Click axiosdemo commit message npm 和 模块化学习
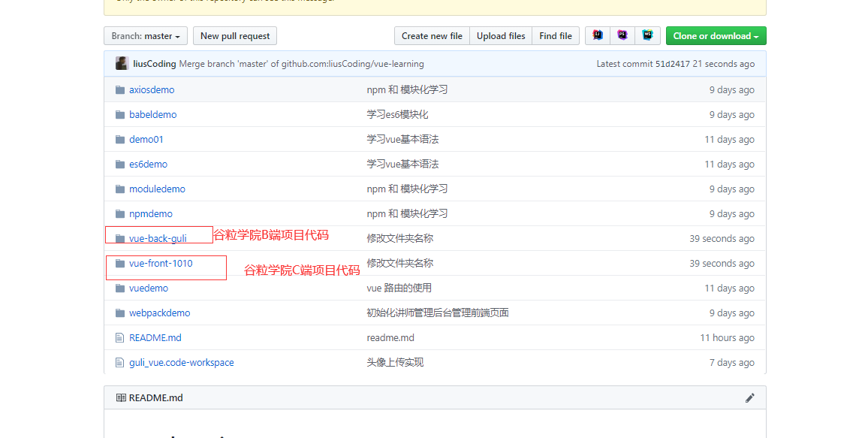868x438 pixels. point(407,89)
